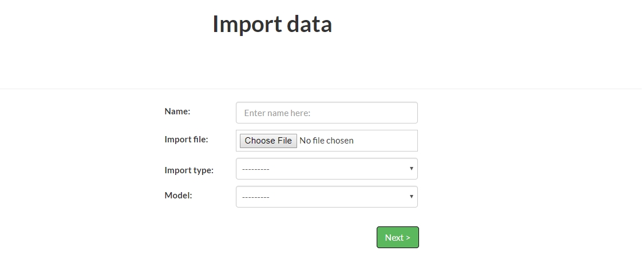
Task: Open the Import type dropdown
Action: click(326, 169)
